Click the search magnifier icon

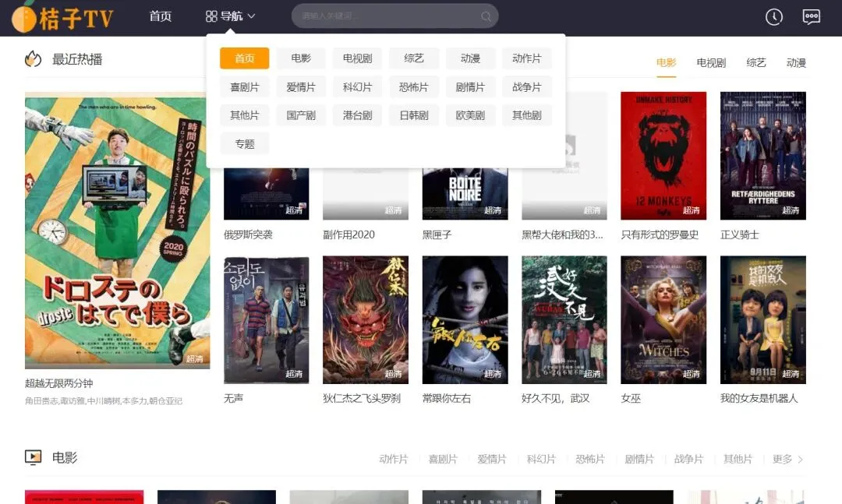(486, 16)
